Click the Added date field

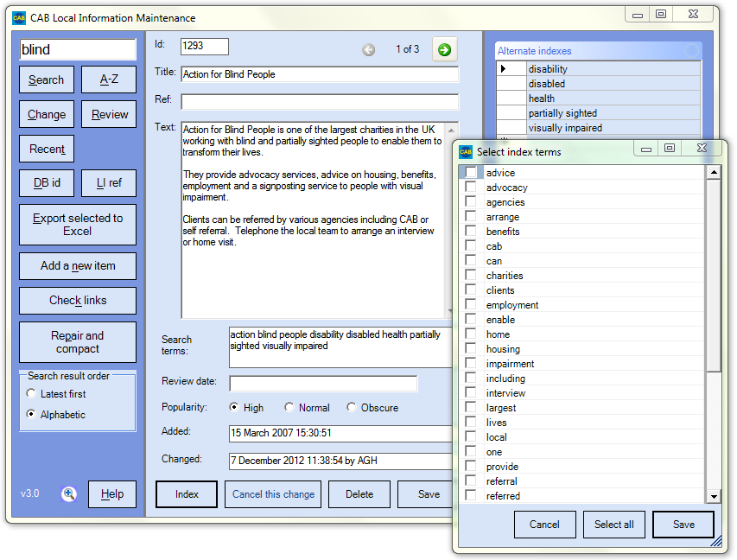coord(340,433)
